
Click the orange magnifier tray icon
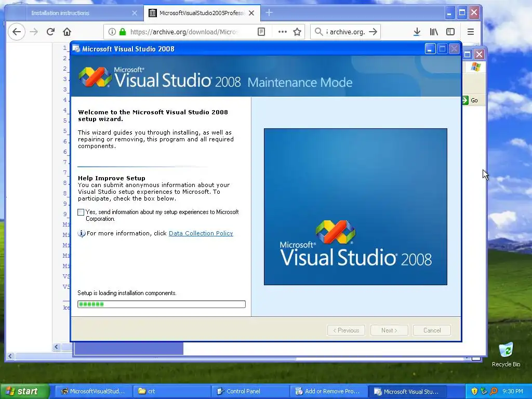tap(494, 391)
